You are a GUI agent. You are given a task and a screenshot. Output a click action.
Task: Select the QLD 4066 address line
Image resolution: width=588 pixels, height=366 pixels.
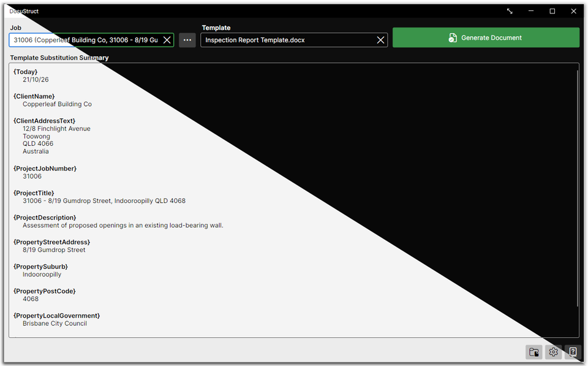click(38, 144)
